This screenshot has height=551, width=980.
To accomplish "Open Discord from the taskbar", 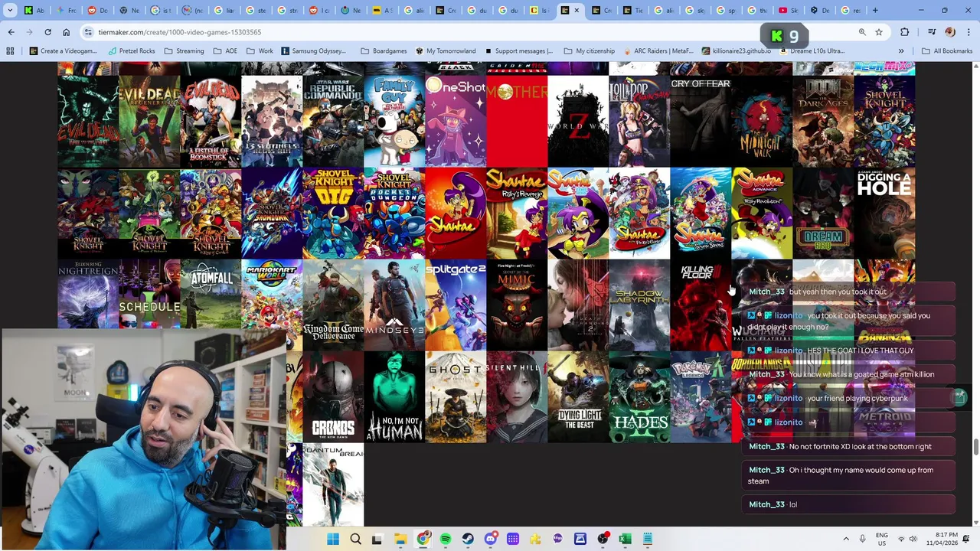I will click(491, 539).
